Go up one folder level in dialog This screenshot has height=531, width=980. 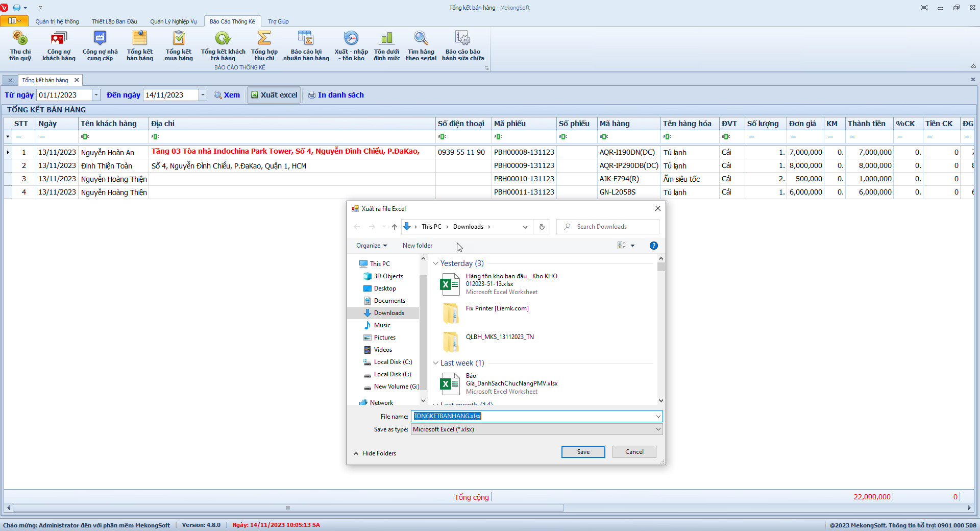(x=394, y=227)
